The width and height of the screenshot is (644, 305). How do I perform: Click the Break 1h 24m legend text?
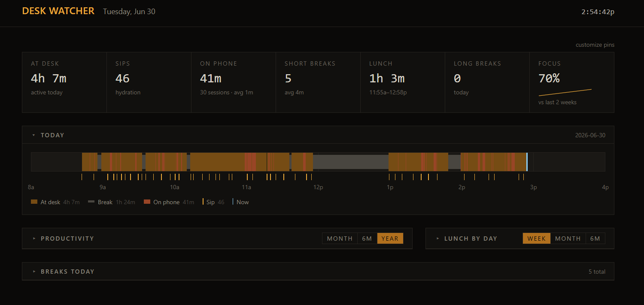tap(116, 202)
